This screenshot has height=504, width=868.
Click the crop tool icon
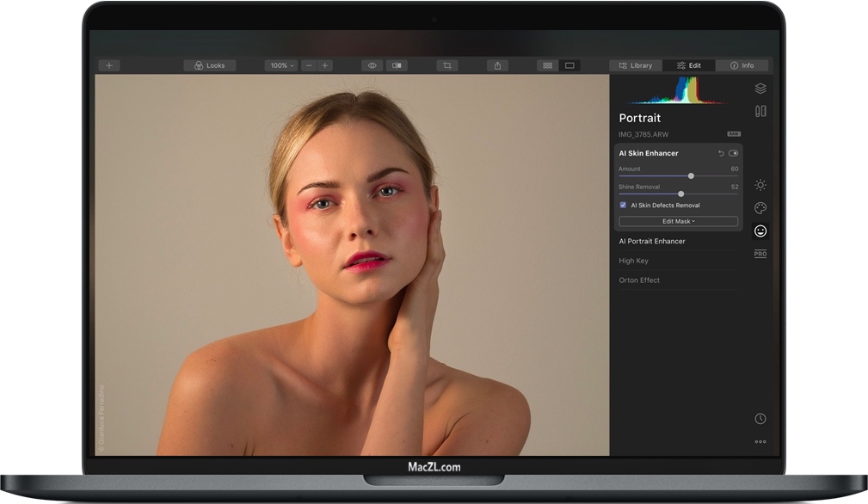click(x=446, y=65)
